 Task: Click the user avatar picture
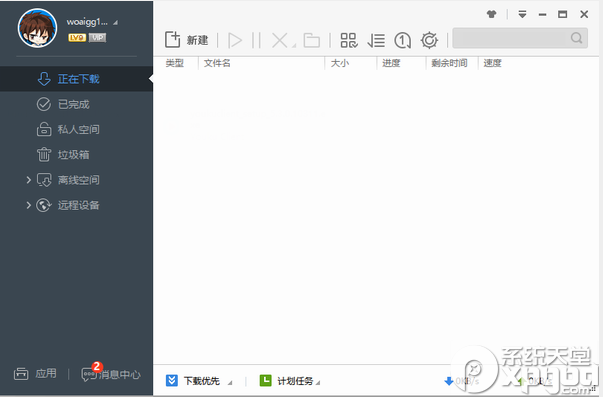pyautogui.click(x=37, y=28)
